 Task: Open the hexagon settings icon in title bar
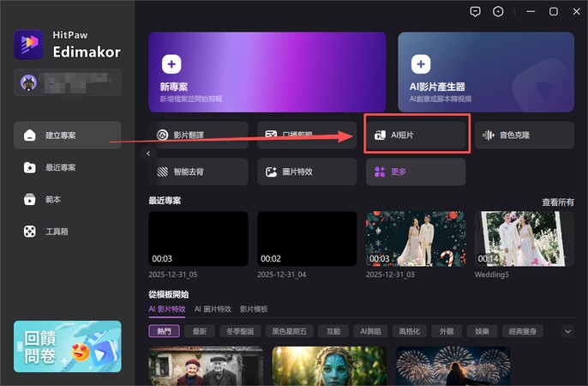pos(498,12)
